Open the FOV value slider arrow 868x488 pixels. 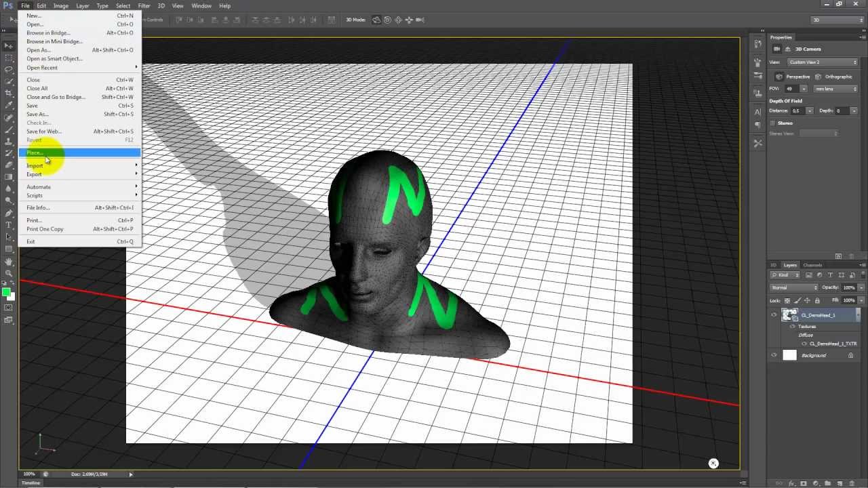point(804,89)
